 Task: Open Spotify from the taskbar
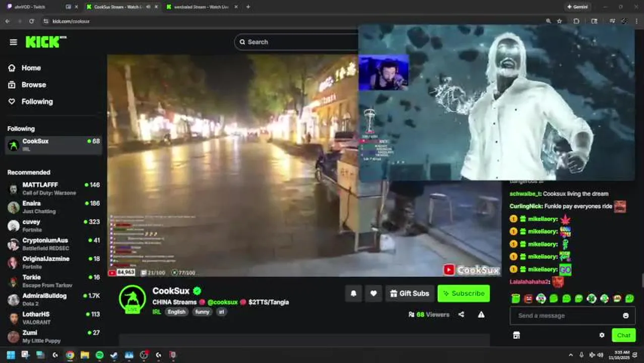pyautogui.click(x=100, y=355)
